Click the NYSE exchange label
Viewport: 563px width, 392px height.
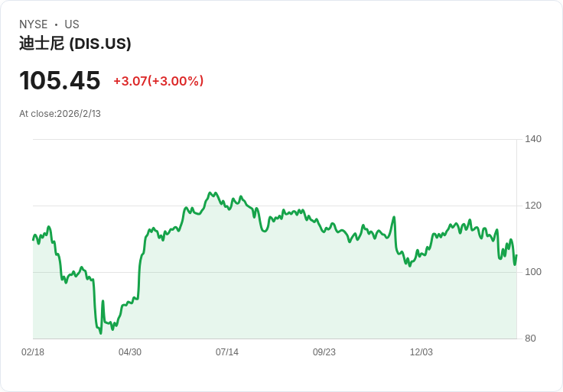33,24
